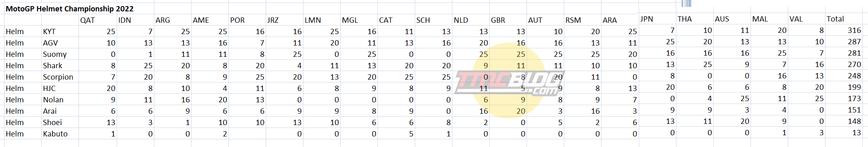Click the KYT brand name cell
This screenshot has height=147, width=868.
point(60,31)
